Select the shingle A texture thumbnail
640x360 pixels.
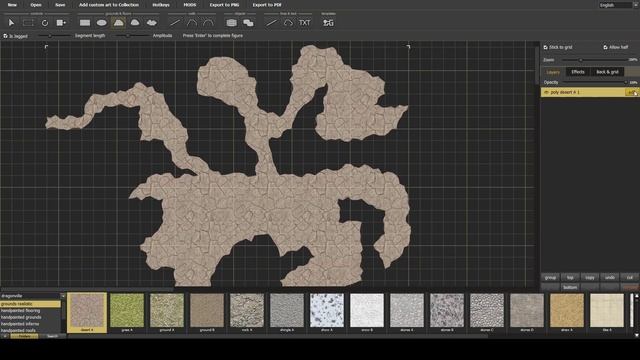pos(287,311)
